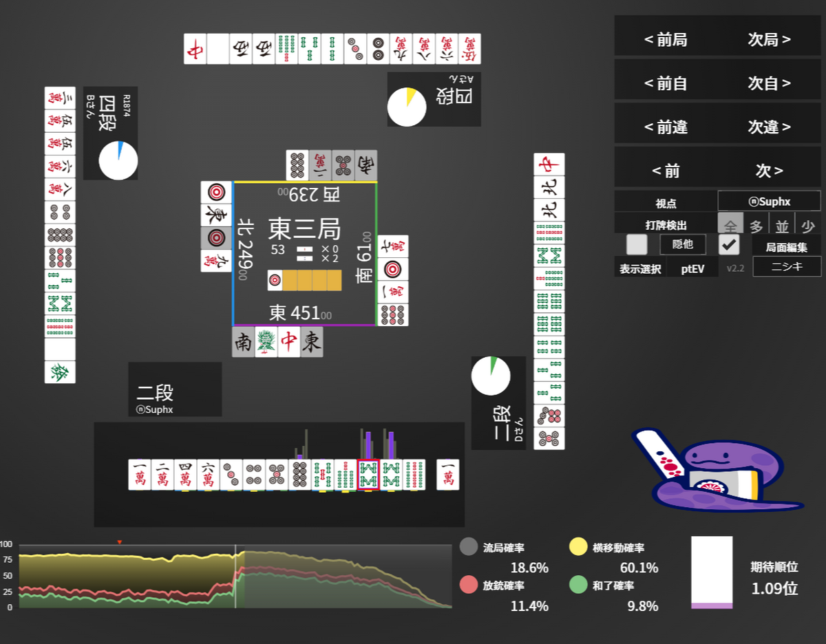Click the 3-pin tile in the bottom hand
The image size is (826, 644).
[x=231, y=475]
